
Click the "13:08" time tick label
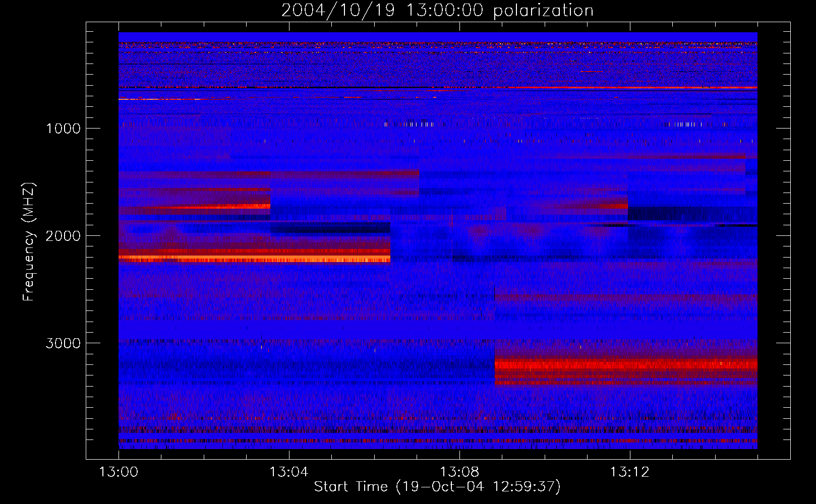[x=459, y=472]
